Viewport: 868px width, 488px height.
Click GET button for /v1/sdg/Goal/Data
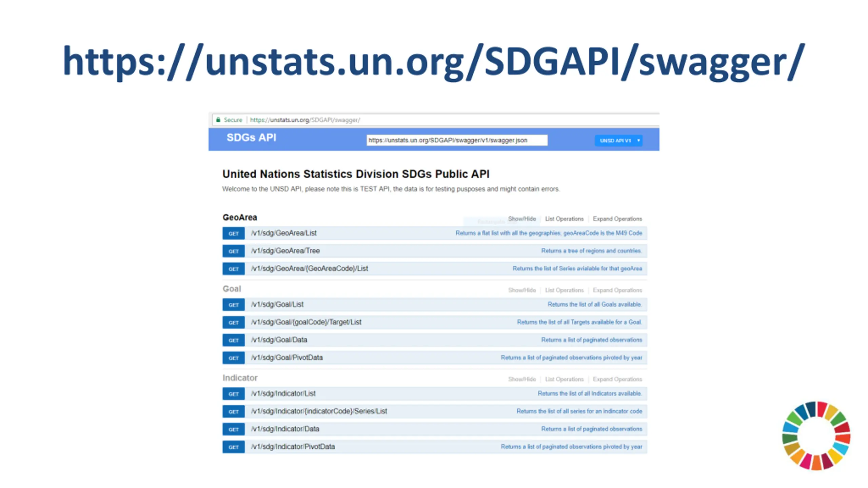(234, 340)
